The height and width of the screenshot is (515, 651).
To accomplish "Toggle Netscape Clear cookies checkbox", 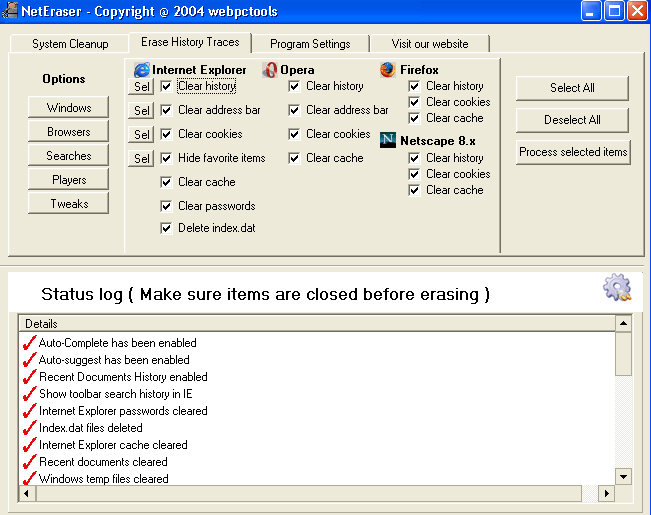I will 414,174.
